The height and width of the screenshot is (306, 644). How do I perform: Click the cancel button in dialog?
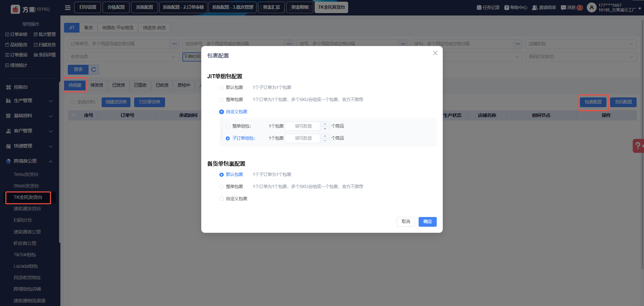coord(406,222)
